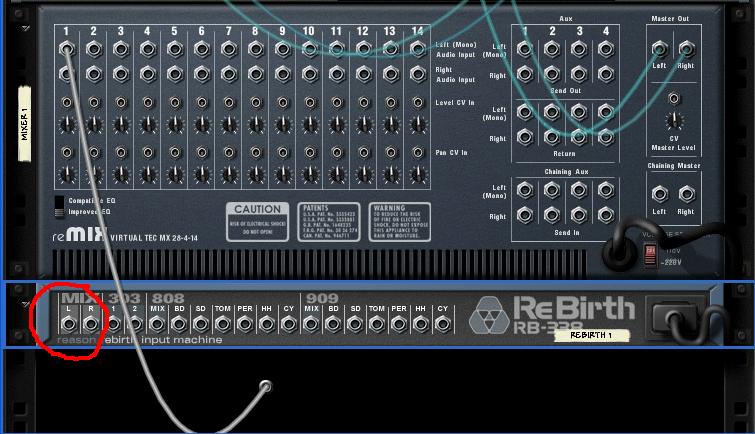Click the CV Master Level input jack
The image size is (755, 434).
pos(674,99)
